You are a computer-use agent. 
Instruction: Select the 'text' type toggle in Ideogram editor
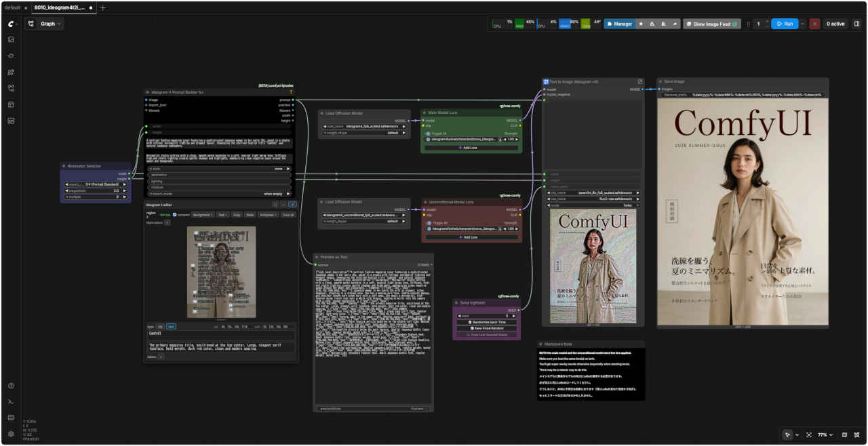[x=171, y=326]
